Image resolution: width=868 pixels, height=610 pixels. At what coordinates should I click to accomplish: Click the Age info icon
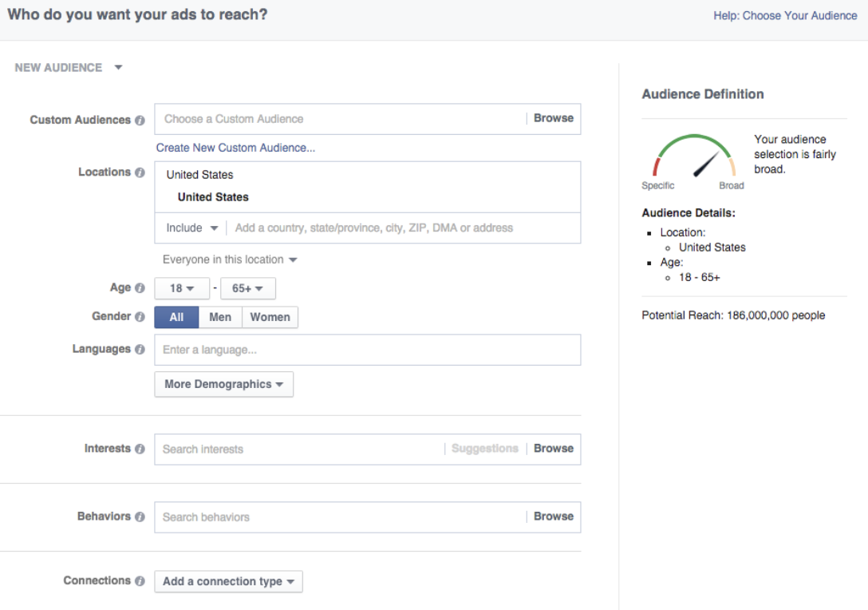(x=141, y=288)
